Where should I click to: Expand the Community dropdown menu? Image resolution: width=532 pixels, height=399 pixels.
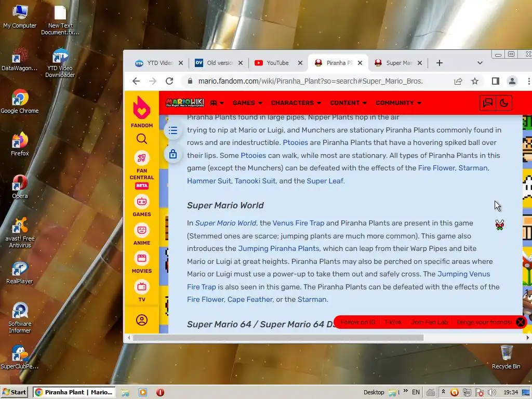[x=398, y=103]
